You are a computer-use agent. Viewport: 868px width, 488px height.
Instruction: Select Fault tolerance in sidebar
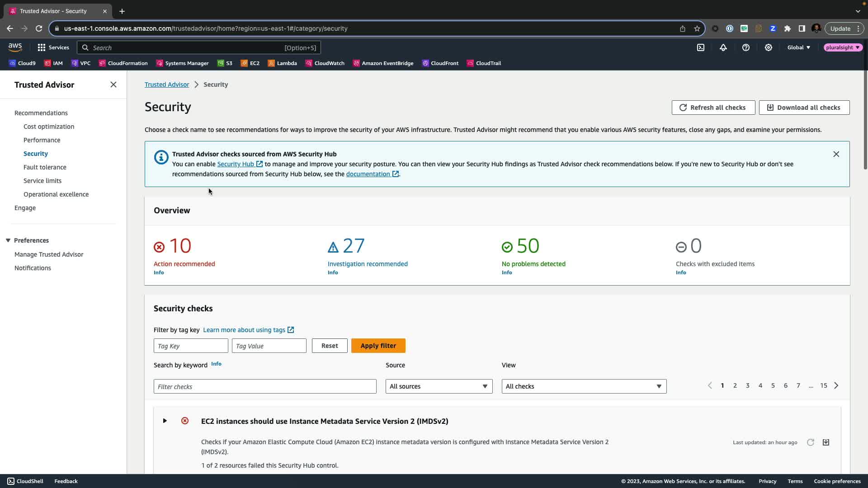45,167
